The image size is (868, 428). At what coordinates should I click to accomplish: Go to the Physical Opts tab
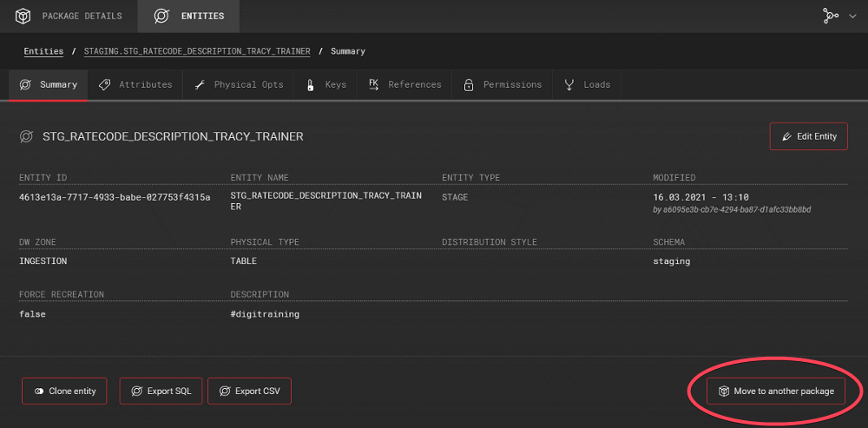pyautogui.click(x=238, y=84)
